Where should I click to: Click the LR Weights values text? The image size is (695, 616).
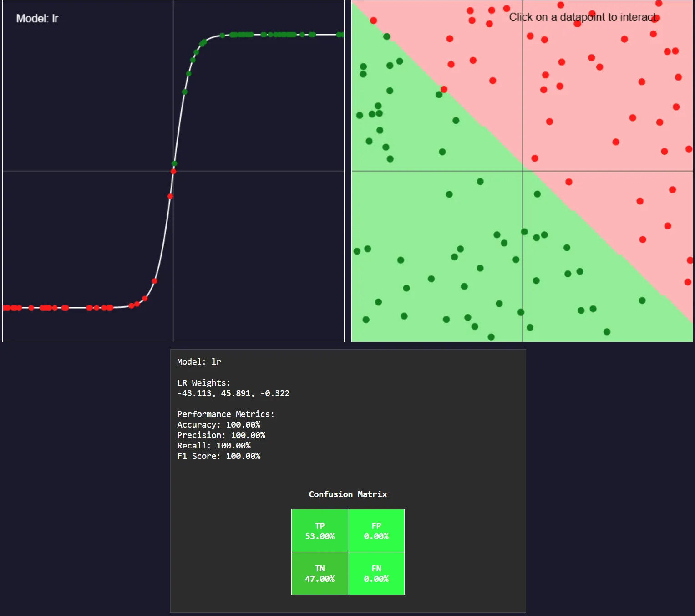233,393
